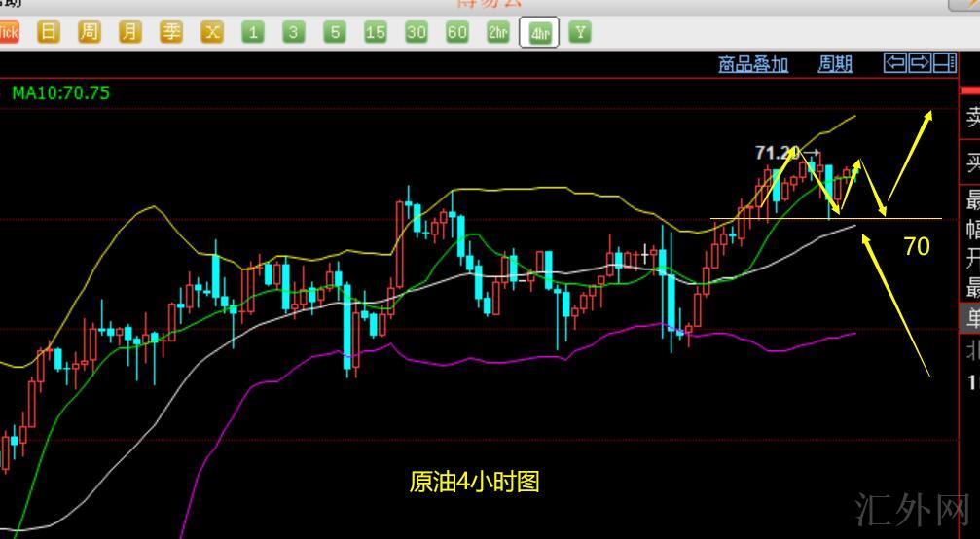Click the selected 4hr timeframe button
The image size is (980, 539).
538,33
